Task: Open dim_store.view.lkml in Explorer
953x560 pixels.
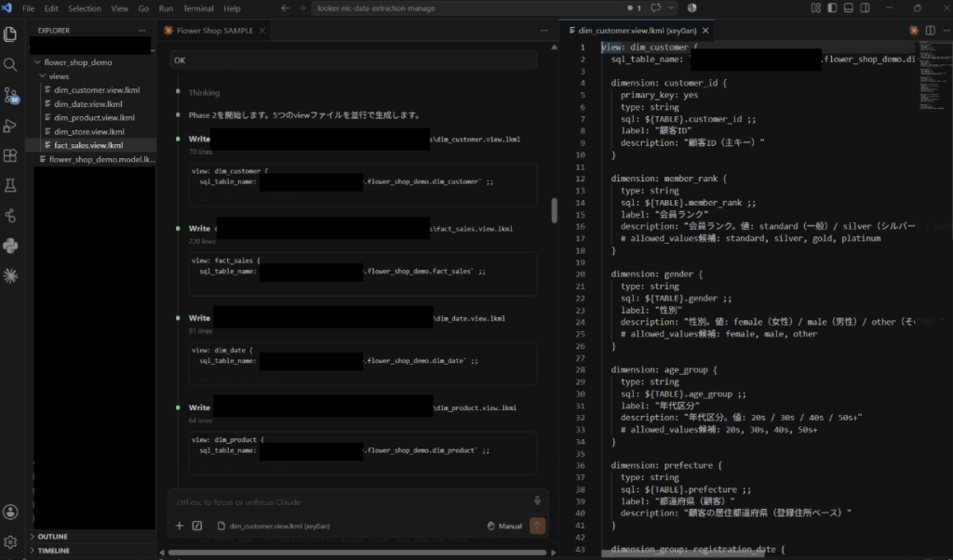Action: pos(91,132)
